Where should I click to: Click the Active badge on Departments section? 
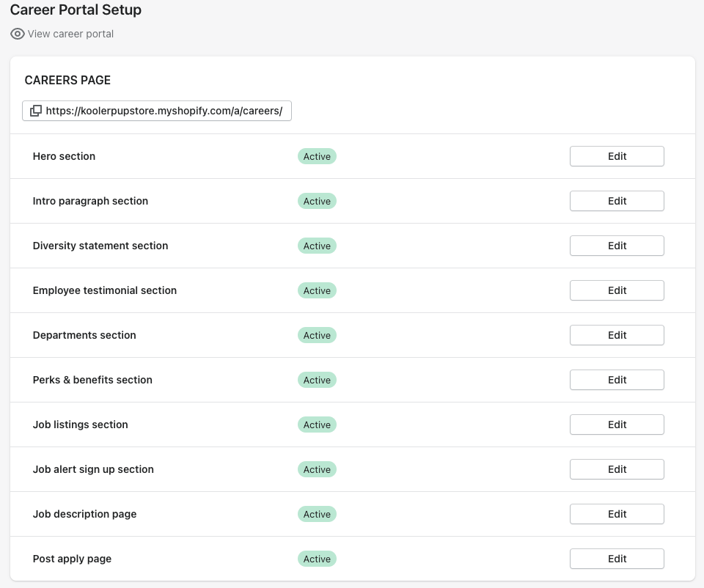pos(317,335)
